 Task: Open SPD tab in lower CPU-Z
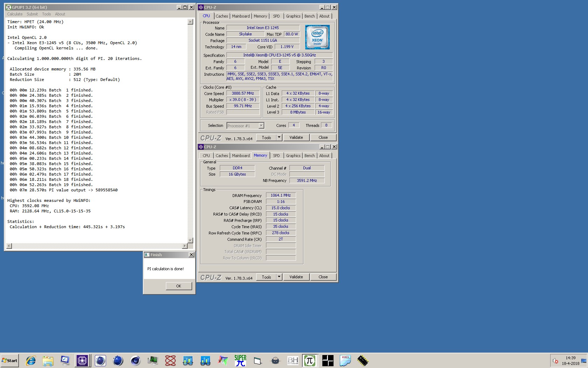276,156
